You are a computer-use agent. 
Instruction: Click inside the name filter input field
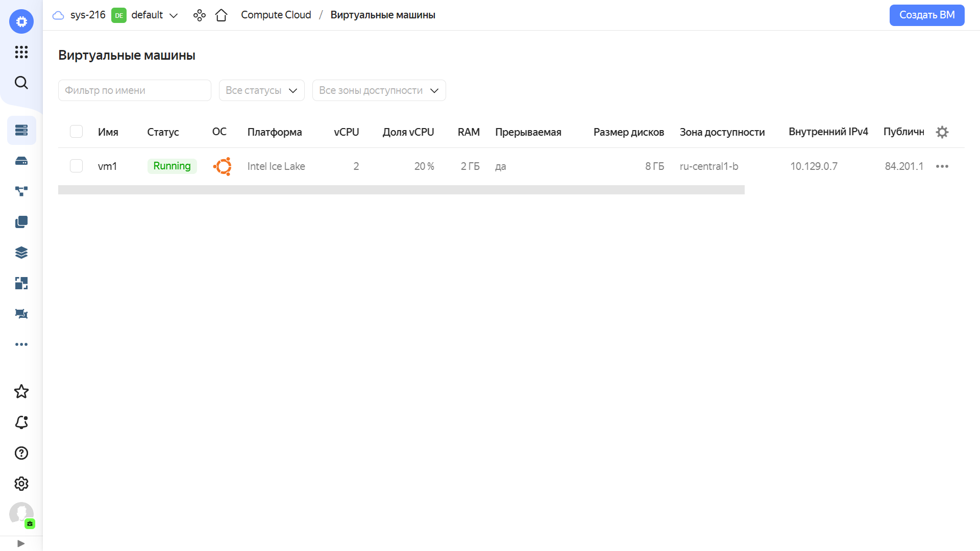(x=134, y=90)
